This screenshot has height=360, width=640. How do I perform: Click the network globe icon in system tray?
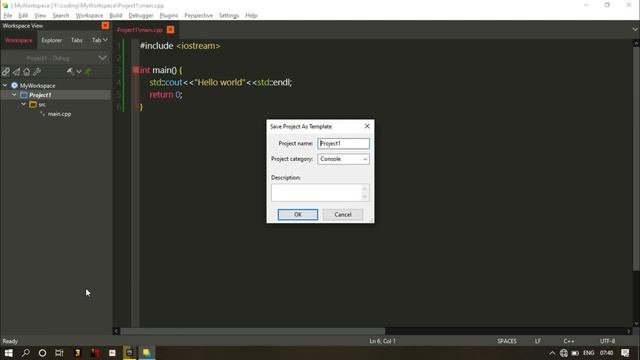pos(564,353)
